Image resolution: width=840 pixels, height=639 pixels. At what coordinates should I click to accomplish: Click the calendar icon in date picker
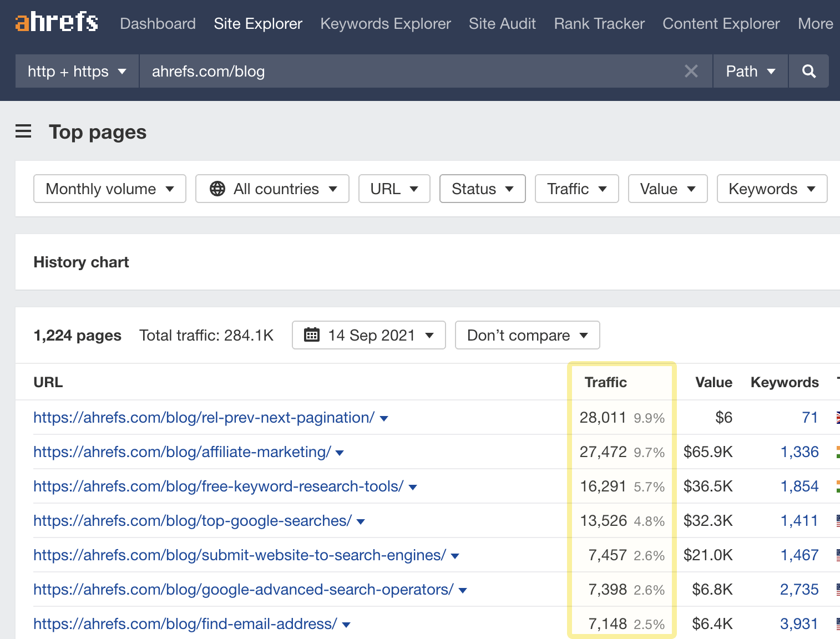point(312,335)
